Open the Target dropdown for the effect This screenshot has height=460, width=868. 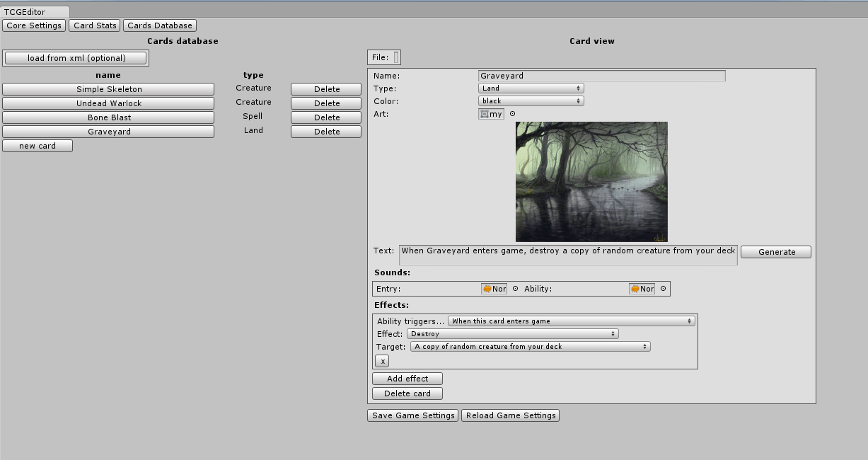tap(530, 346)
